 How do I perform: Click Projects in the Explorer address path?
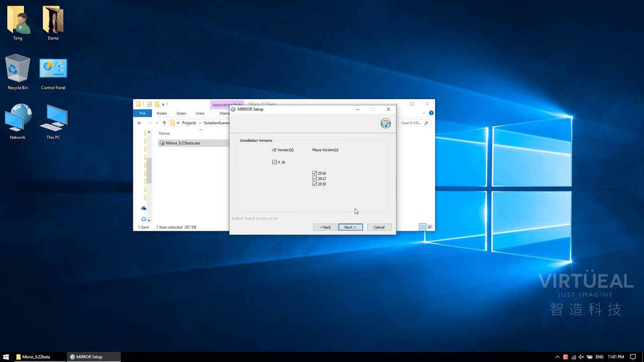click(189, 123)
